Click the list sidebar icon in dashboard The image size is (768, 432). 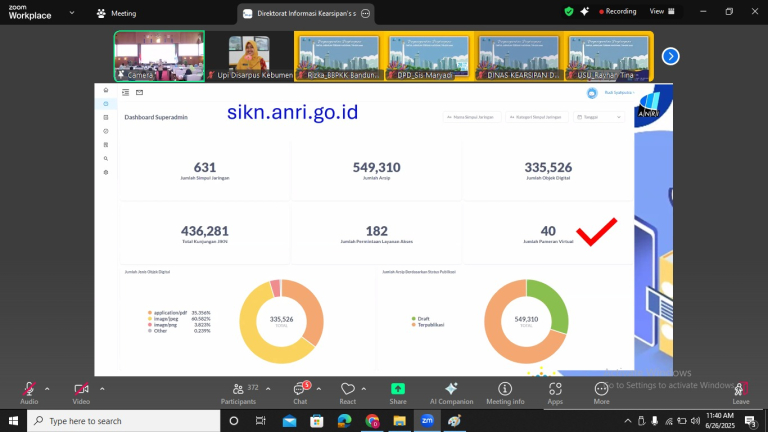tap(106, 118)
